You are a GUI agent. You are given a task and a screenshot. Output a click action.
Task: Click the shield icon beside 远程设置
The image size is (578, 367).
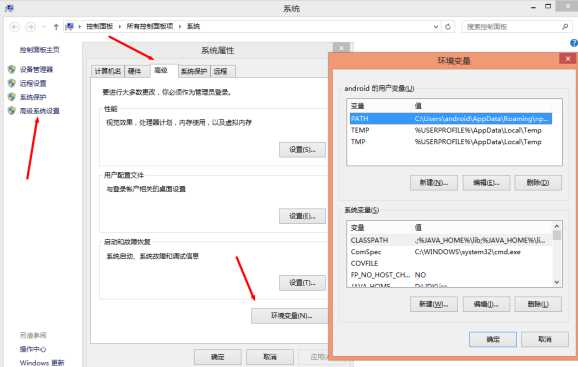click(x=12, y=83)
